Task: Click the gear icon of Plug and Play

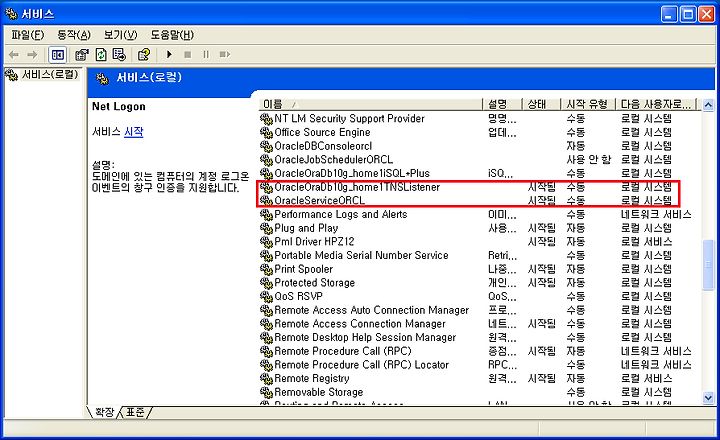Action: click(x=266, y=228)
